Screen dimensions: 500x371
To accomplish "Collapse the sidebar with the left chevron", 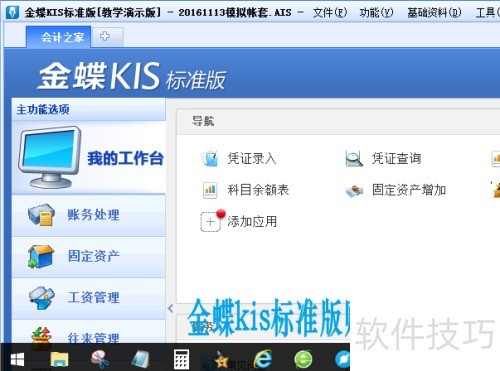I will 171,309.
